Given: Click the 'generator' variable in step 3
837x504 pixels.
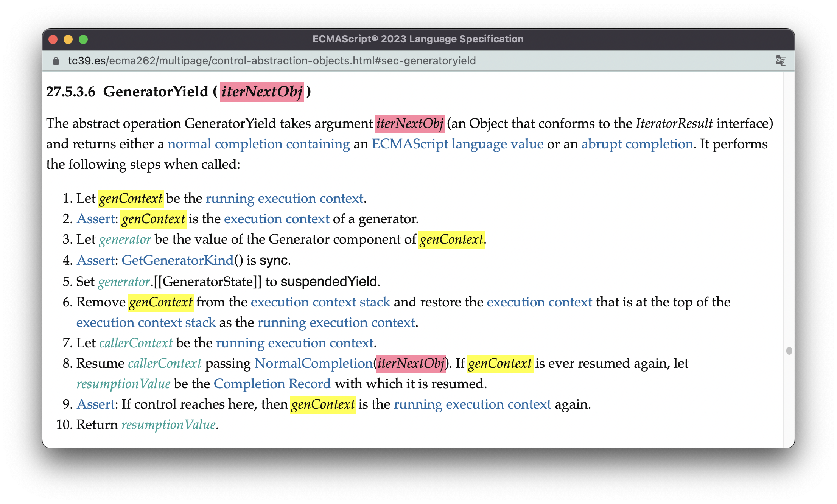Looking at the screenshot, I should (125, 240).
